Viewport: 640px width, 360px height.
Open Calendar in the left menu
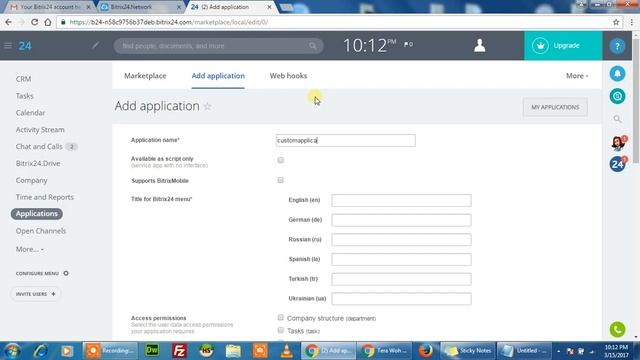point(30,113)
